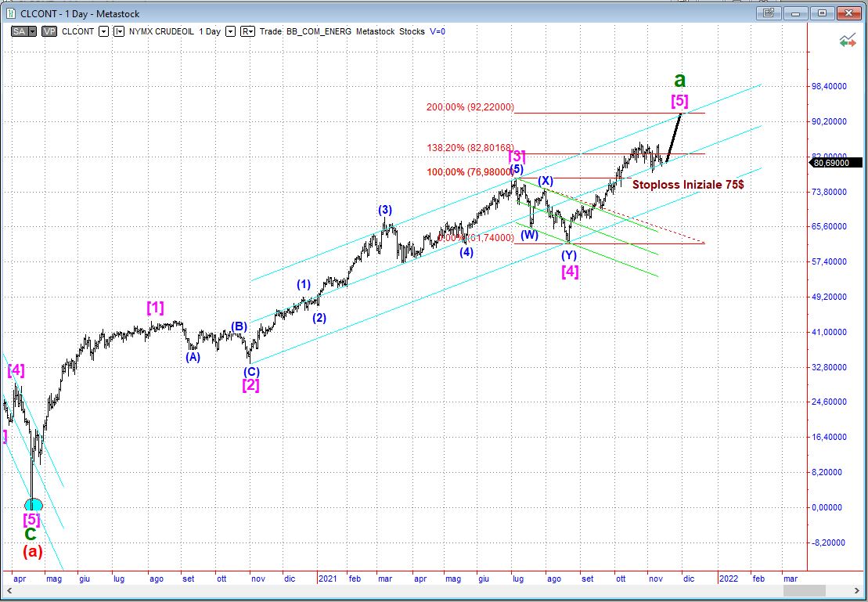Select the blue (B) wave label
This screenshot has width=868, height=602.
tap(239, 326)
